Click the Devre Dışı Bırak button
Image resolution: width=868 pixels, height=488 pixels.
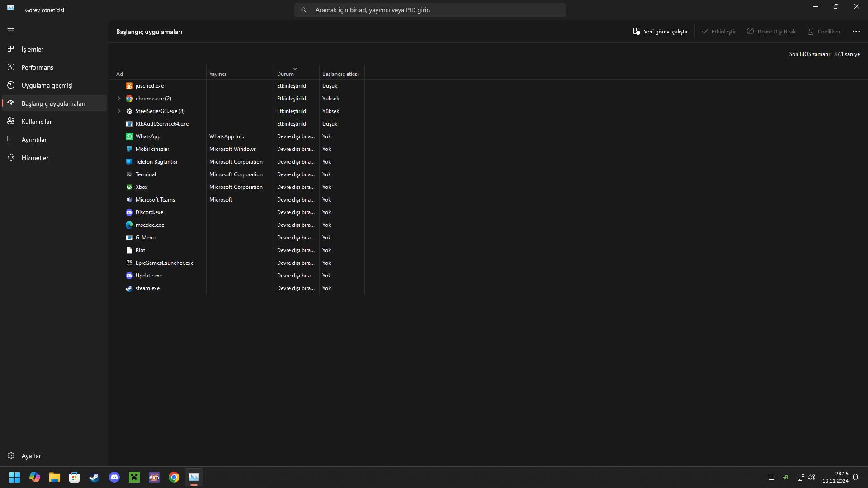771,32
